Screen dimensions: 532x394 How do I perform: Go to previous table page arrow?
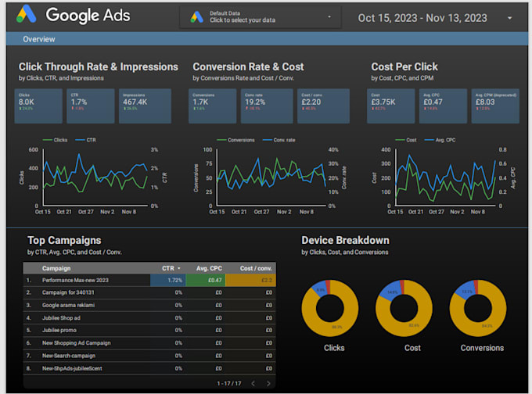coord(253,384)
